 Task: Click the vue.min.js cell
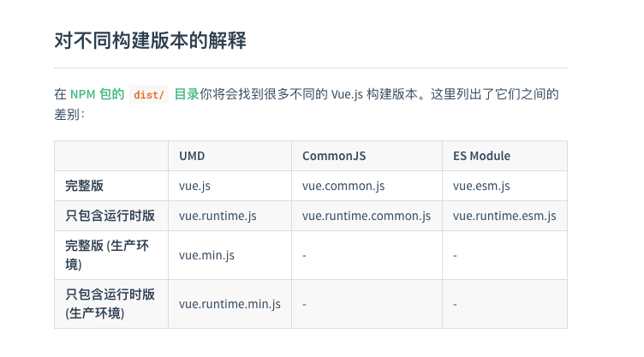pyautogui.click(x=230, y=255)
